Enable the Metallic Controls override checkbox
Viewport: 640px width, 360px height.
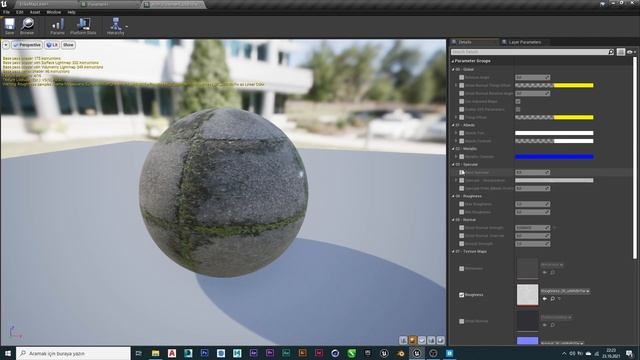pos(462,157)
